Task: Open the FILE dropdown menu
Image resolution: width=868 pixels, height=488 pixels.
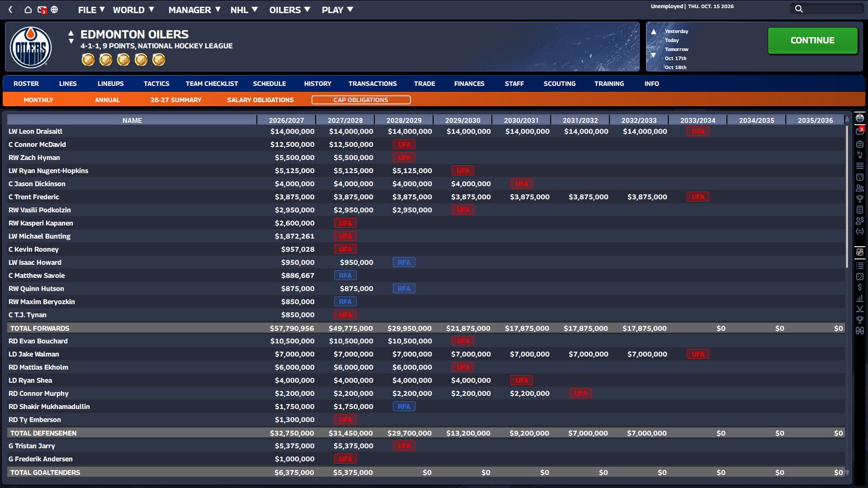Action: [x=91, y=9]
